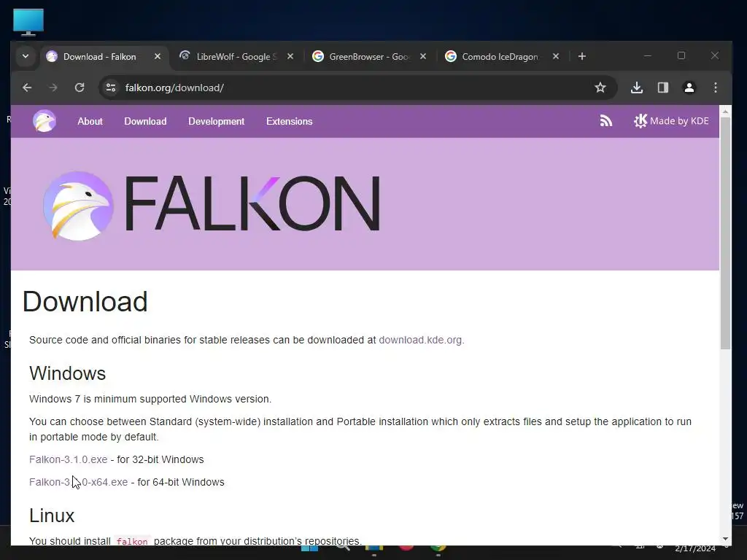
Task: Reload the Falkon download page
Action: coord(80,87)
